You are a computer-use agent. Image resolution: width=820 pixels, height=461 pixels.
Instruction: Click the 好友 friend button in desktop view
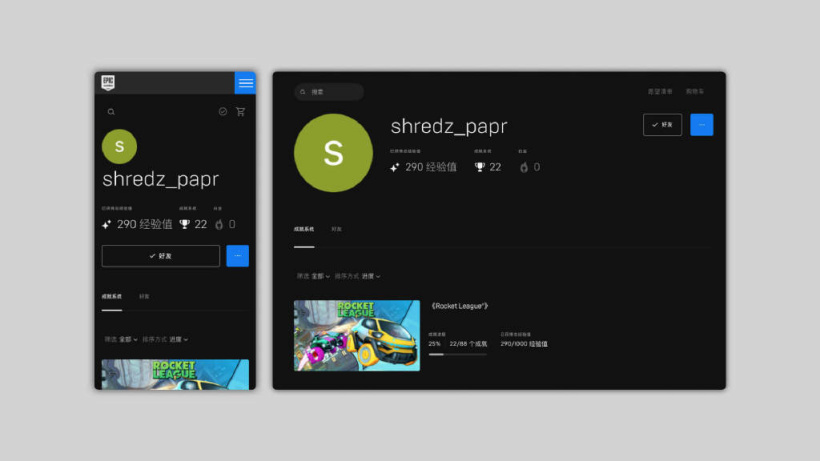click(662, 125)
